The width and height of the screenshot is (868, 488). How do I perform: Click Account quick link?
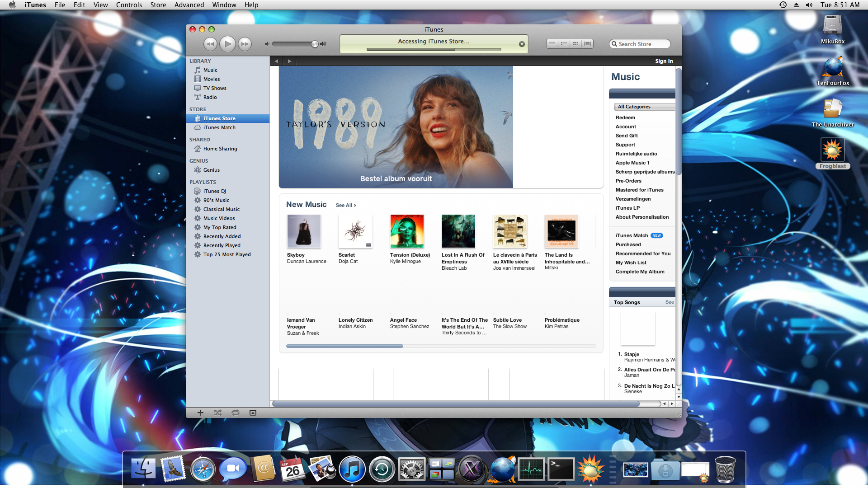[626, 127]
